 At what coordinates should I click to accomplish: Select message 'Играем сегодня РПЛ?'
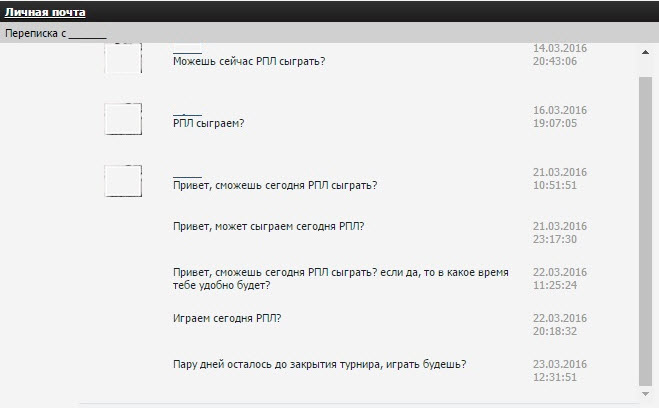tap(227, 319)
